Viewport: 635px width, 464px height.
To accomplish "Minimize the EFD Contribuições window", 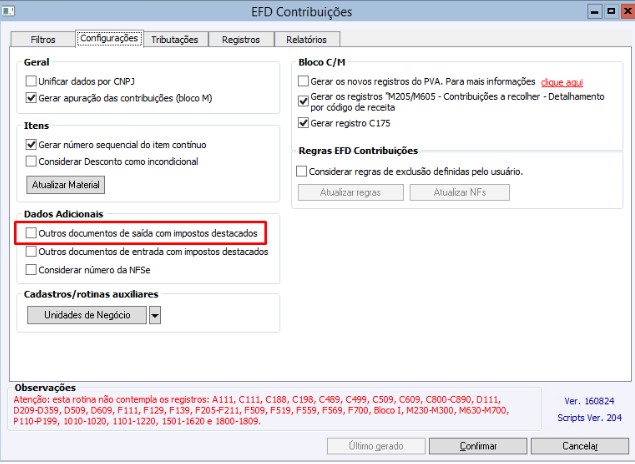I will point(595,11).
